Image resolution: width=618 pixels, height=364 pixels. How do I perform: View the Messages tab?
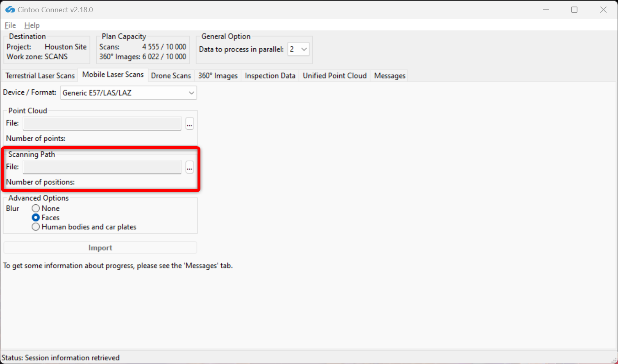click(390, 76)
